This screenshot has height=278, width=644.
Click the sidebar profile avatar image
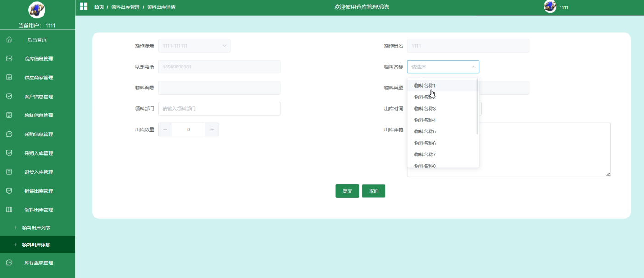coord(37,10)
